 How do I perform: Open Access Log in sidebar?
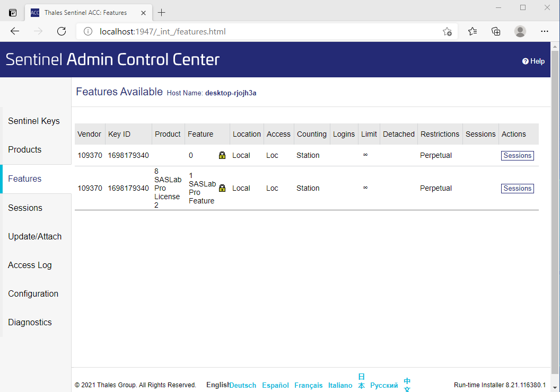click(x=30, y=265)
